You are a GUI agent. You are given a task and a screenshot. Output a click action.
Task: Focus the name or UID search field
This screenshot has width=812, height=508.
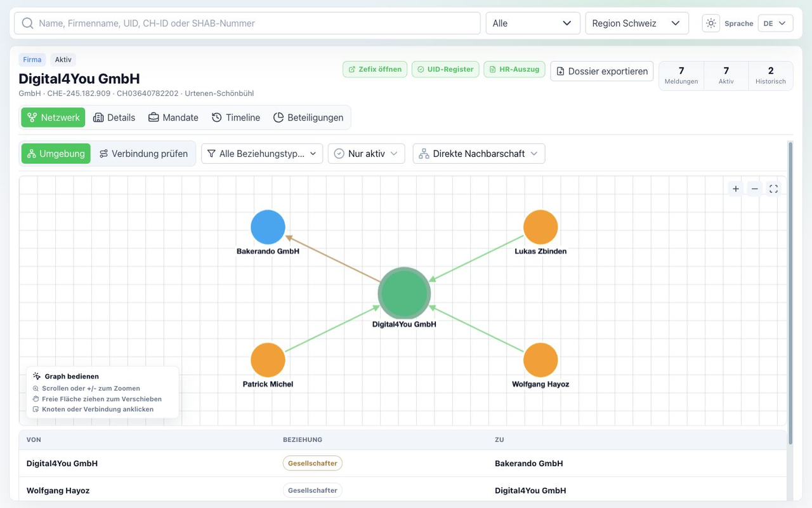247,23
